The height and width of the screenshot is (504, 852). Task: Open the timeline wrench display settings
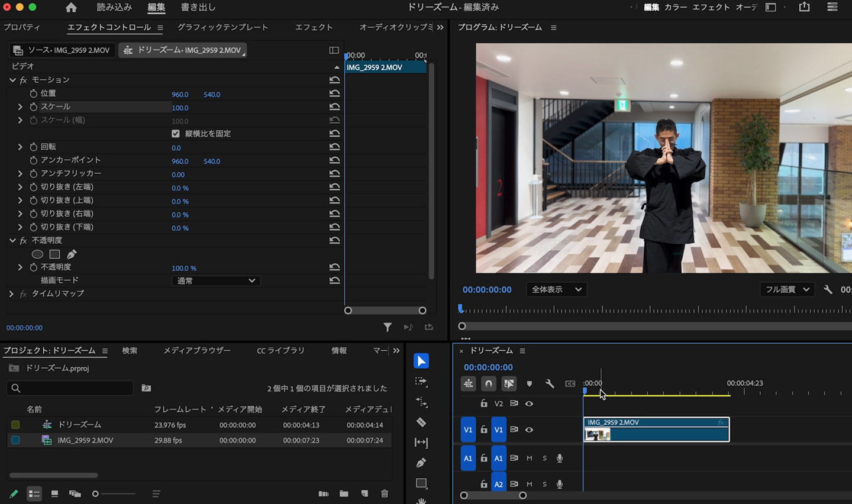pyautogui.click(x=550, y=384)
